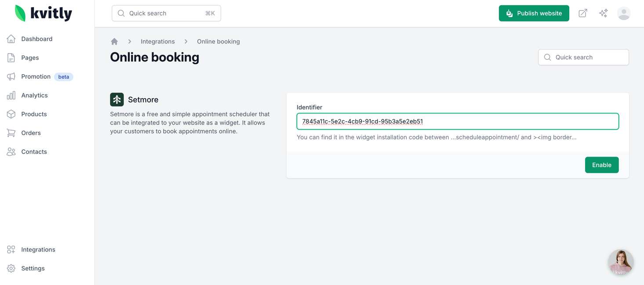Click the Contacts people icon
Image resolution: width=644 pixels, height=285 pixels.
coord(11,152)
